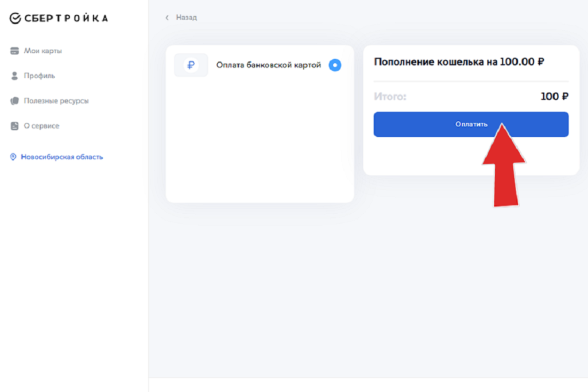Open the О сервисе page
This screenshot has width=588, height=392.
pyautogui.click(x=41, y=126)
